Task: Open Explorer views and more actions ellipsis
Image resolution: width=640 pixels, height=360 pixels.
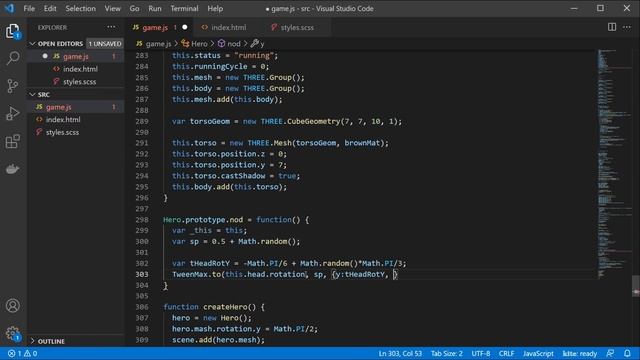Action: click(111, 27)
